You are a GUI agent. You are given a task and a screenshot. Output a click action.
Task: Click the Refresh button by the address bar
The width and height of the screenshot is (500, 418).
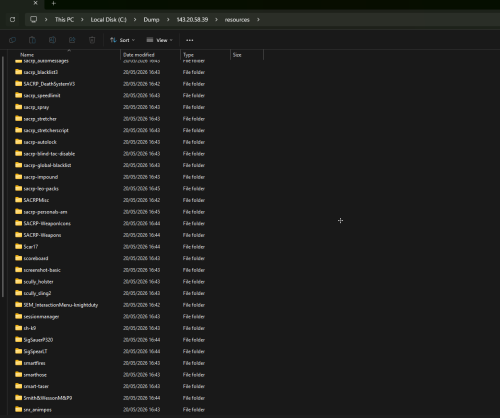tap(12, 20)
